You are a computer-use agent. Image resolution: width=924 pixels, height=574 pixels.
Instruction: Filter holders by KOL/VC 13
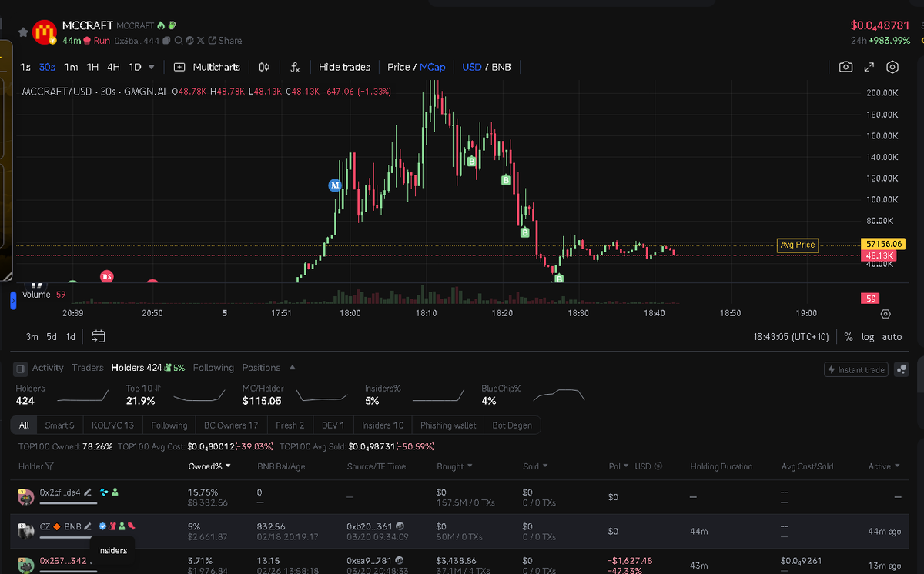pyautogui.click(x=112, y=425)
